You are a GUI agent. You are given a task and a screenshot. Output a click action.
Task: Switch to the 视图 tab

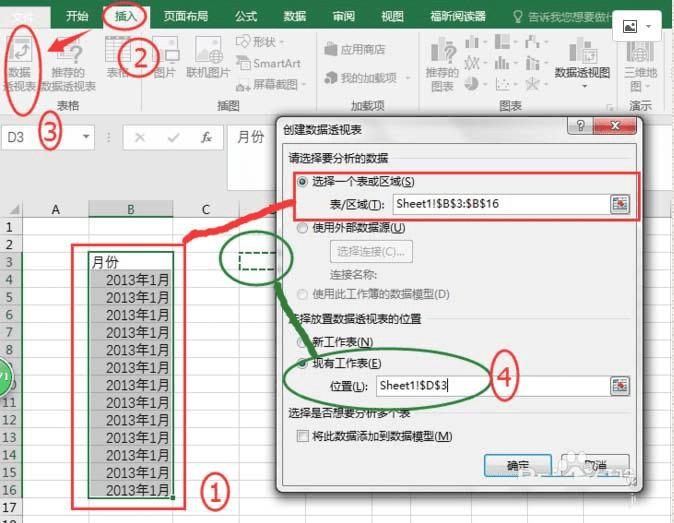[392, 16]
